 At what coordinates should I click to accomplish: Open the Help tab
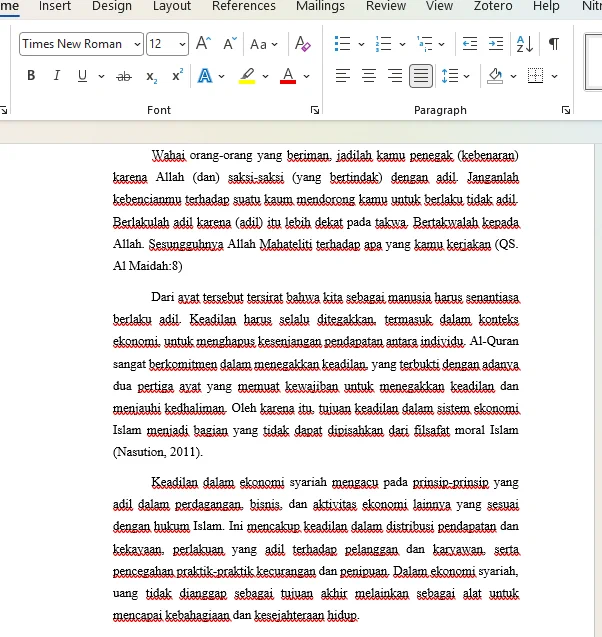tap(546, 6)
